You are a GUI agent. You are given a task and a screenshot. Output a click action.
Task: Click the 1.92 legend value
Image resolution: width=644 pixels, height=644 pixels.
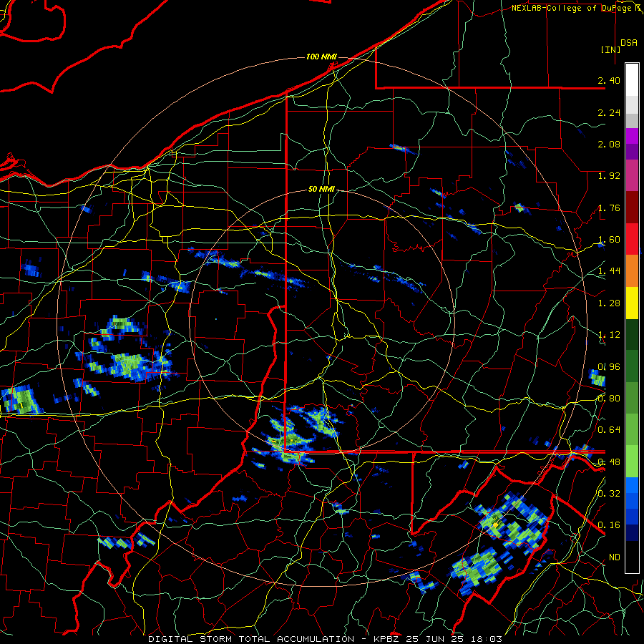click(x=609, y=176)
